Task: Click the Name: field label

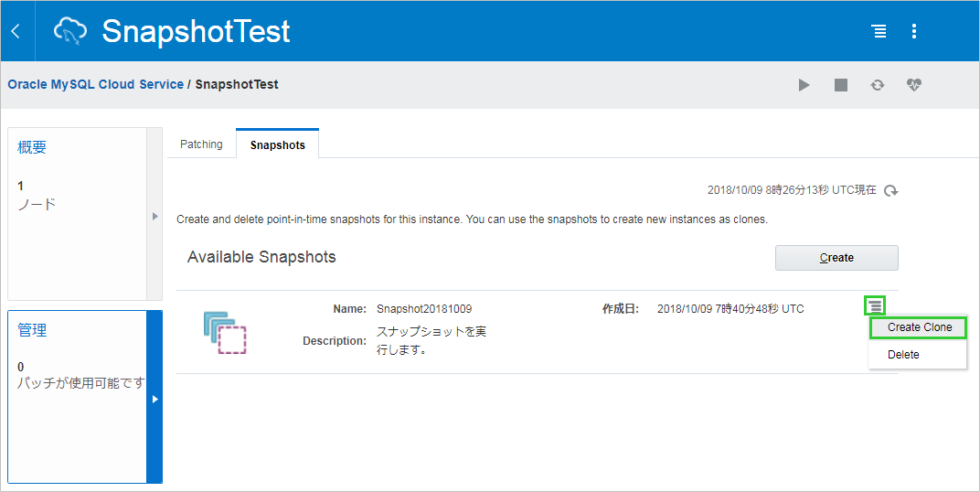Action: coord(349,309)
